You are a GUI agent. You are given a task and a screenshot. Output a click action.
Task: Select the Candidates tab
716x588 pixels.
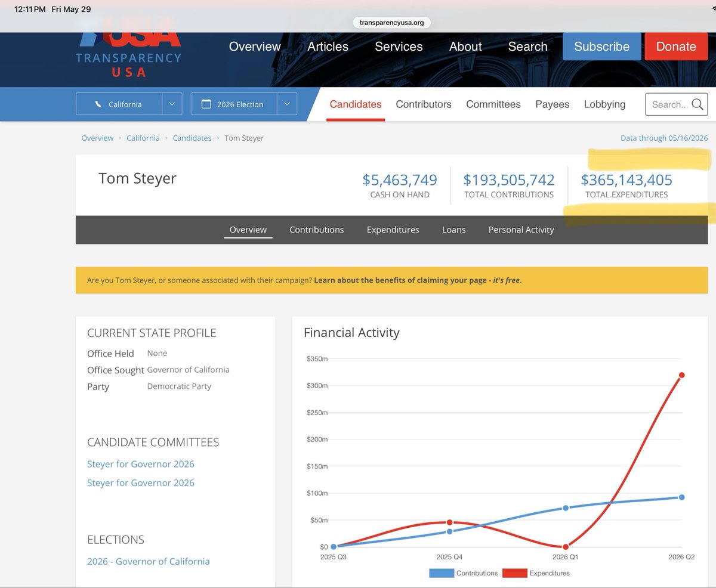click(356, 104)
